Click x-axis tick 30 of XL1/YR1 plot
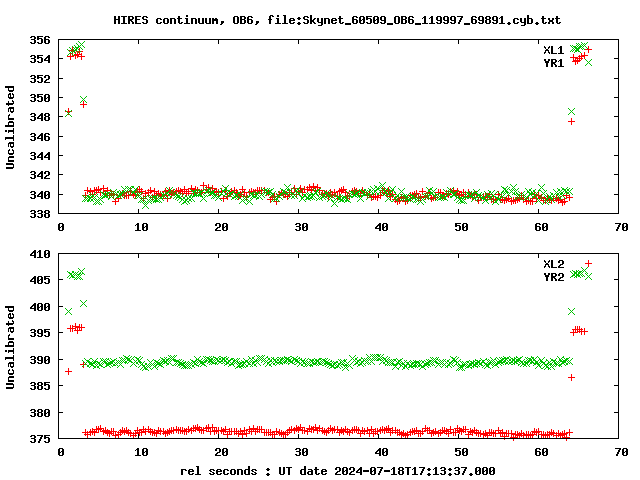The width and height of the screenshot is (640, 480). tap(301, 227)
